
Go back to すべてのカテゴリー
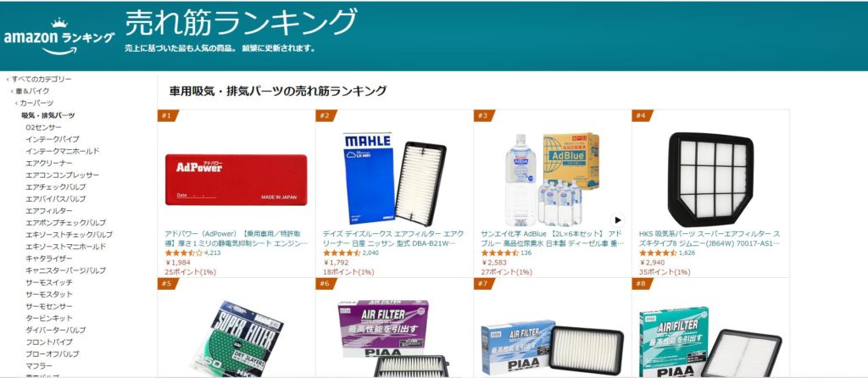[x=42, y=79]
